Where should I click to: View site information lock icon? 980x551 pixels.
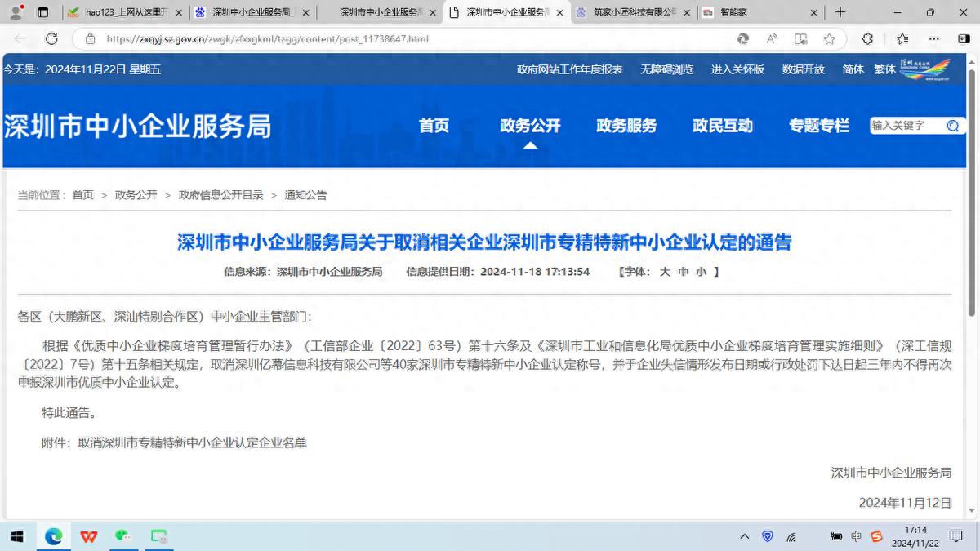click(90, 38)
